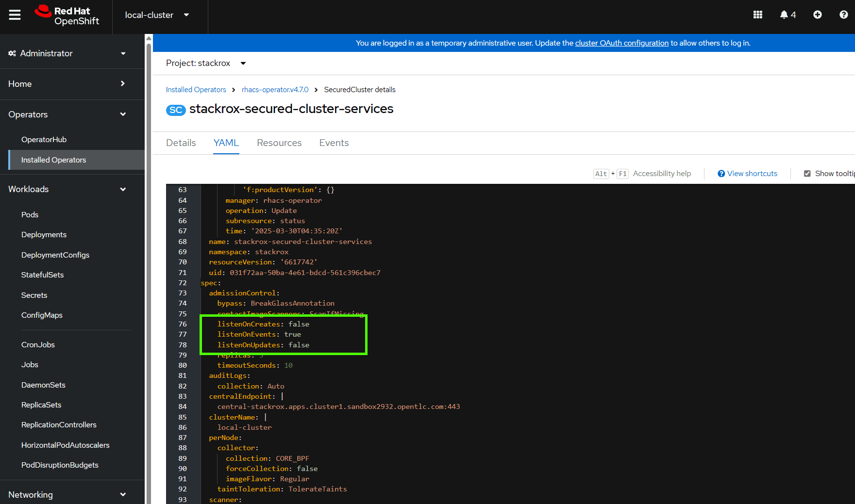
Task: Click the auditLogs collection: Auto line
Action: (x=251, y=386)
